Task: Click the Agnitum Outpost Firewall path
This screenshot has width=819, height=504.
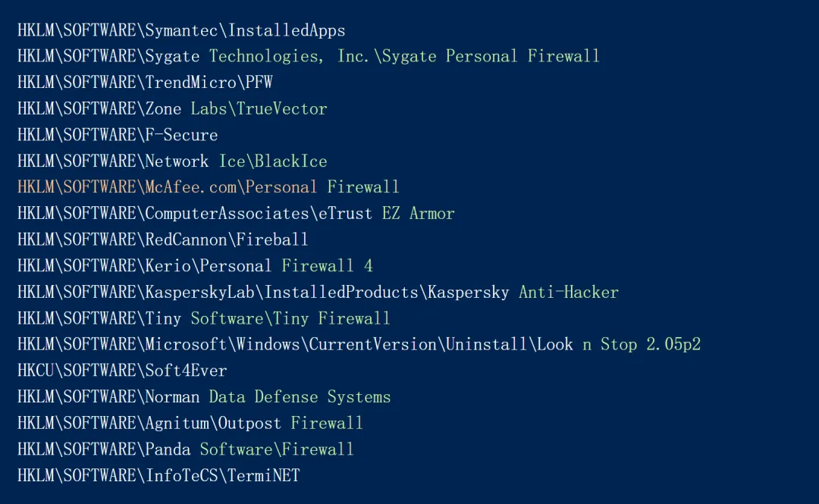Action: (190, 423)
